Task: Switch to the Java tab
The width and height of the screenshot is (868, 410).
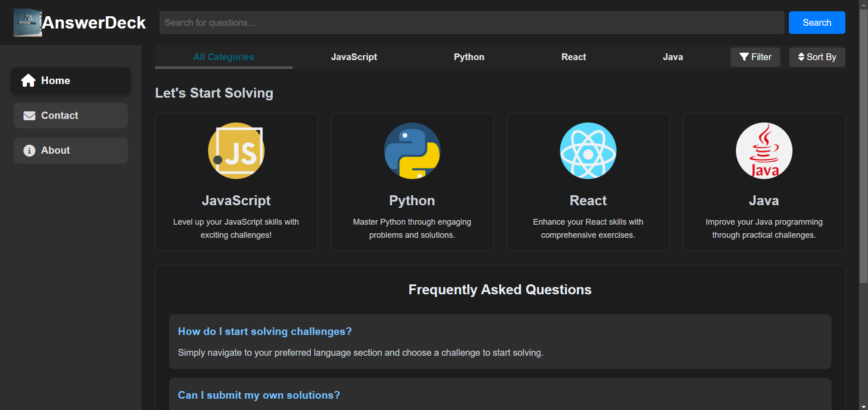Action: [x=673, y=57]
